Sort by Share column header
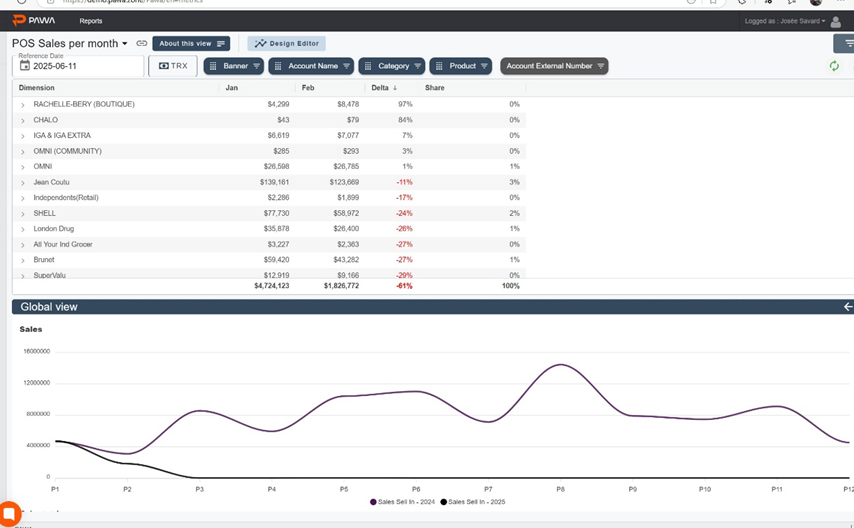Screen dimensions: 854x528 point(435,88)
